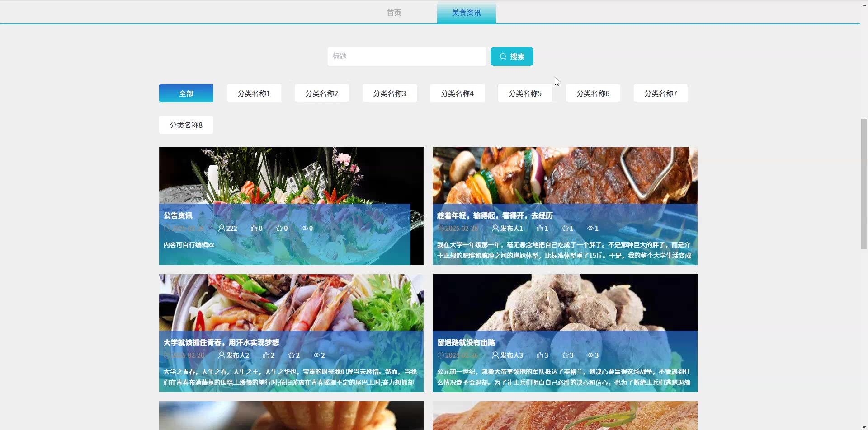Click the eye icon on 留退路就没有出路 card
Image resolution: width=868 pixels, height=430 pixels.
pos(590,355)
